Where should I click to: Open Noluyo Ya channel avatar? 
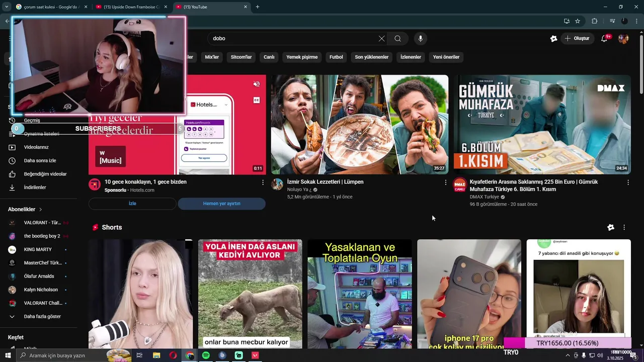click(x=277, y=184)
